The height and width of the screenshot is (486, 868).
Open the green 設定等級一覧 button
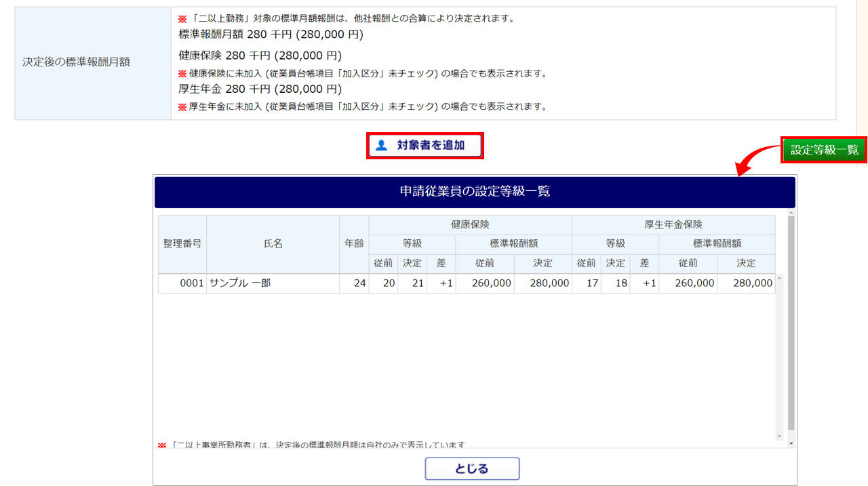tap(824, 150)
